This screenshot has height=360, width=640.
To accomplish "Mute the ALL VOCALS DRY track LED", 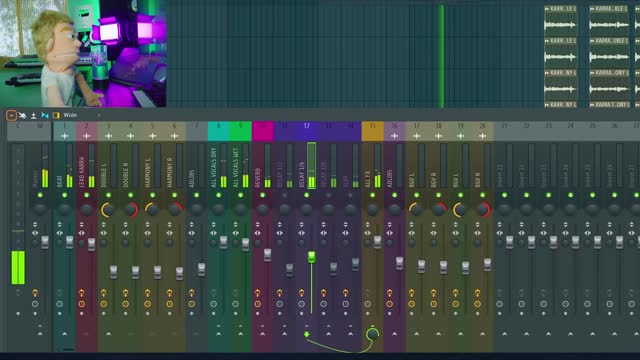I will point(218,195).
